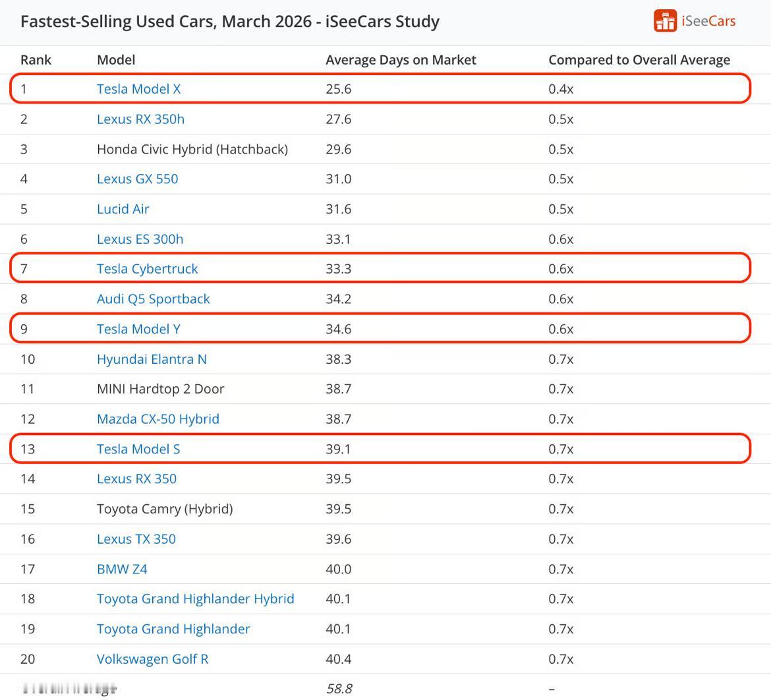Click the 33.3 days value
The width and height of the screenshot is (771, 700).
pyautogui.click(x=338, y=268)
